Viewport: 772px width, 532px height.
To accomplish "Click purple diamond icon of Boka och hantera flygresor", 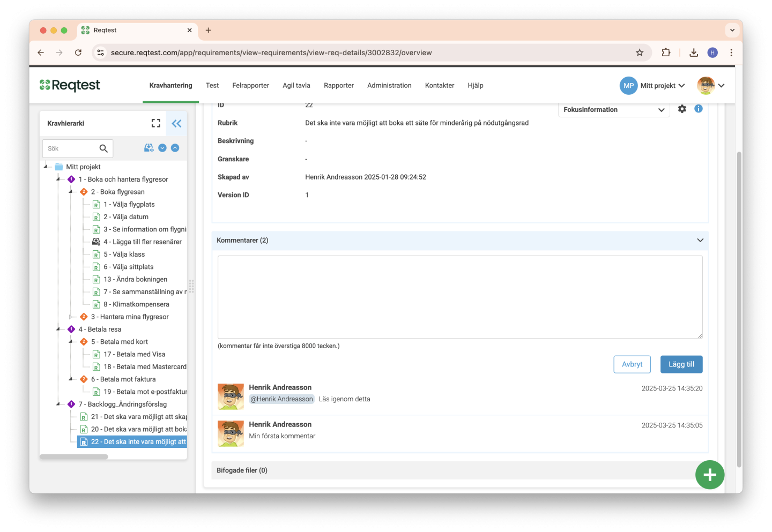I will (71, 179).
